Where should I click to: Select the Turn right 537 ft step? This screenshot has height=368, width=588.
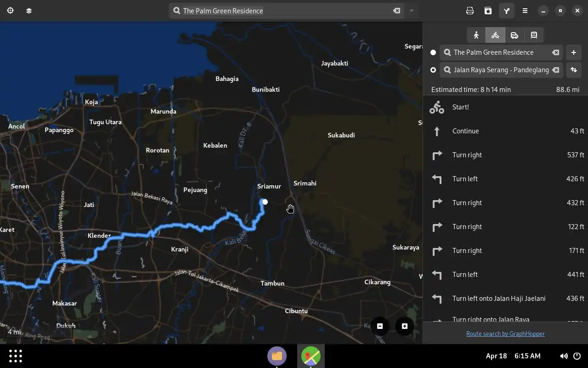coord(505,155)
